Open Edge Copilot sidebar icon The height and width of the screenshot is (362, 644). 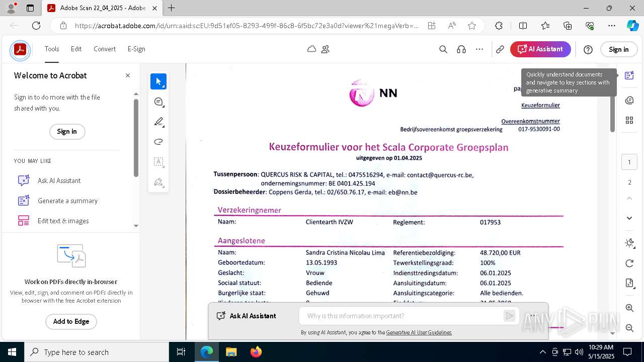pyautogui.click(x=633, y=26)
